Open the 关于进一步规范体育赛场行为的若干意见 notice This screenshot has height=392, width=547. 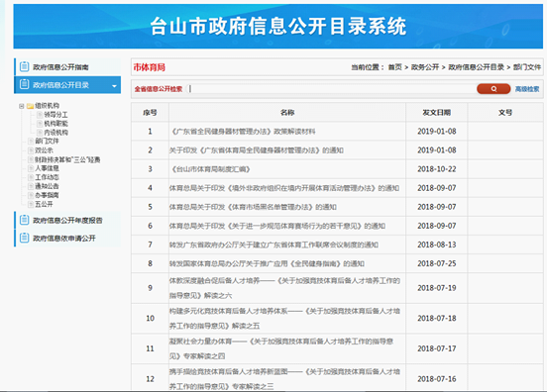(277, 226)
